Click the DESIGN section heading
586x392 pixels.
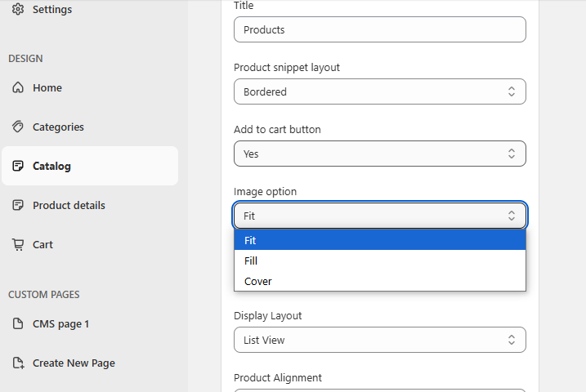pos(25,59)
